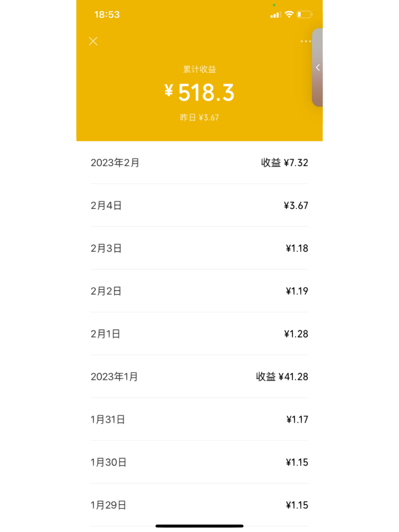The height and width of the screenshot is (532, 399).
Task: Select the 2月2日 earnings entry
Action: click(x=199, y=291)
